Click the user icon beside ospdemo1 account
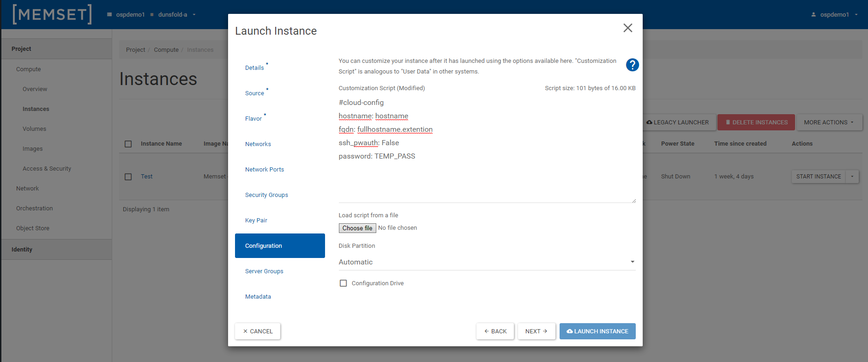Image resolution: width=868 pixels, height=362 pixels. [814, 15]
